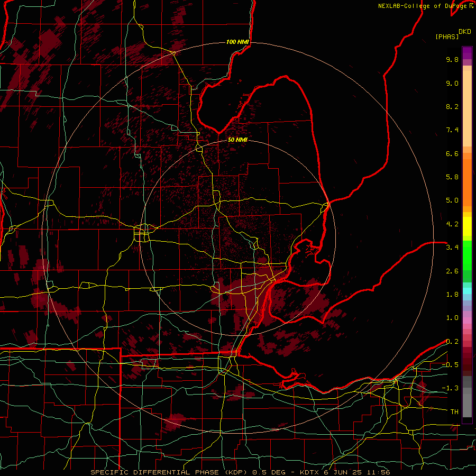Click the 1.0 legend value

tap(452, 318)
